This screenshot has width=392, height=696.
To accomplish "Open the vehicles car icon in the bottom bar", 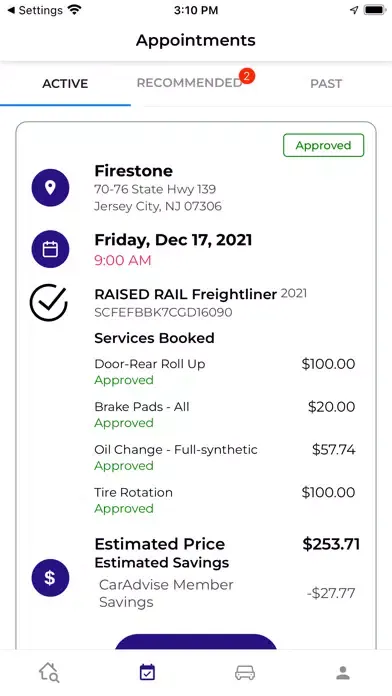I will [245, 672].
